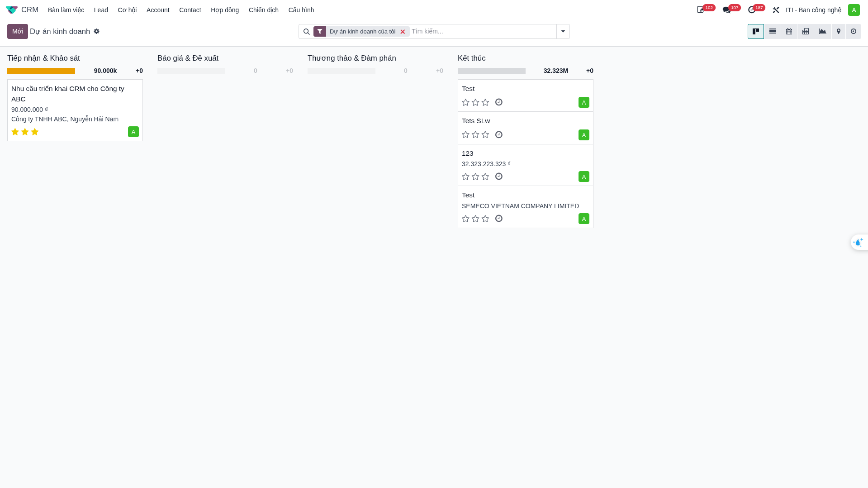Open activity view clock icon

coord(853,31)
